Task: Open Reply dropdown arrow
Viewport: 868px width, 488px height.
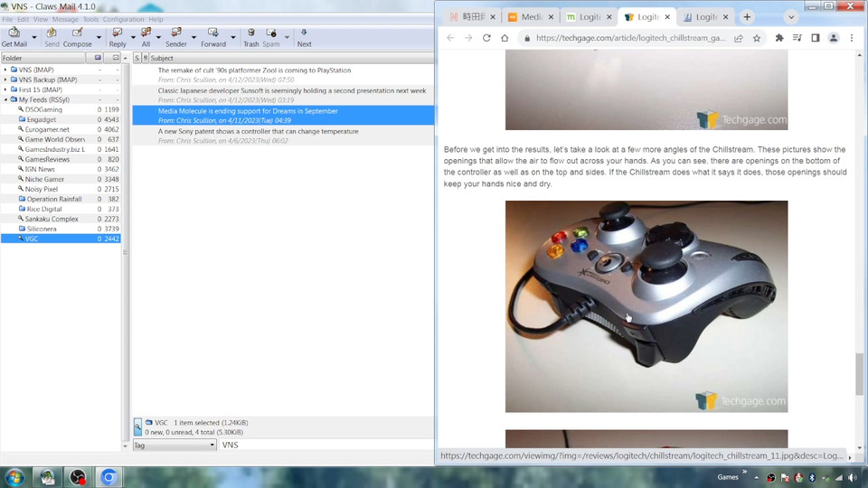Action: (133, 38)
